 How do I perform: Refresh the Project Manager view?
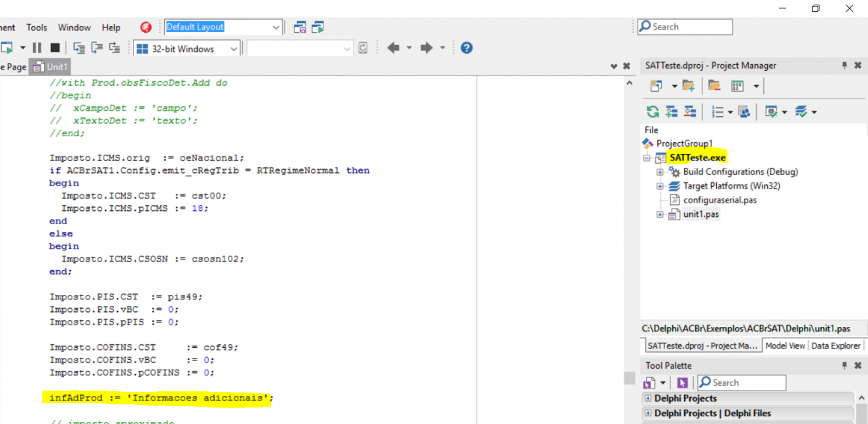(x=653, y=112)
